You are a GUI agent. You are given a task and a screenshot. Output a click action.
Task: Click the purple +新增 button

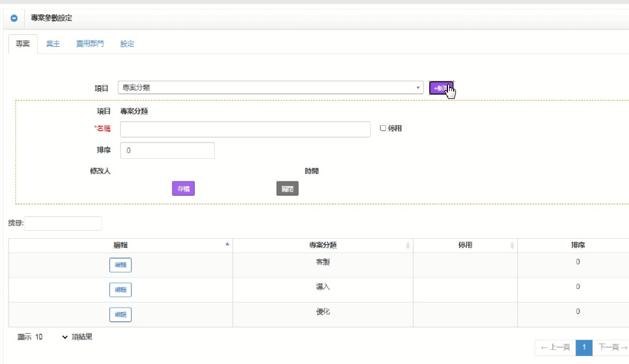pos(441,88)
